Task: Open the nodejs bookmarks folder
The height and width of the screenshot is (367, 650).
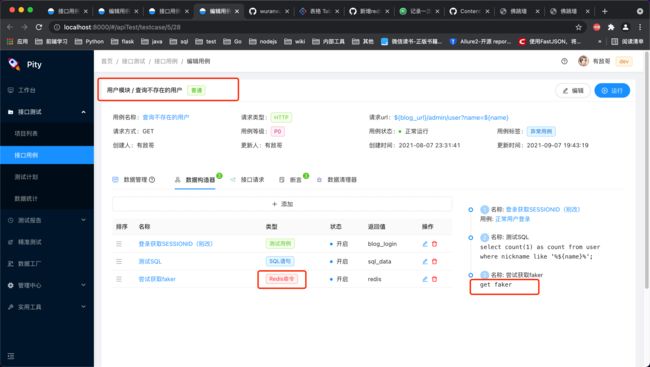Action: [x=263, y=41]
